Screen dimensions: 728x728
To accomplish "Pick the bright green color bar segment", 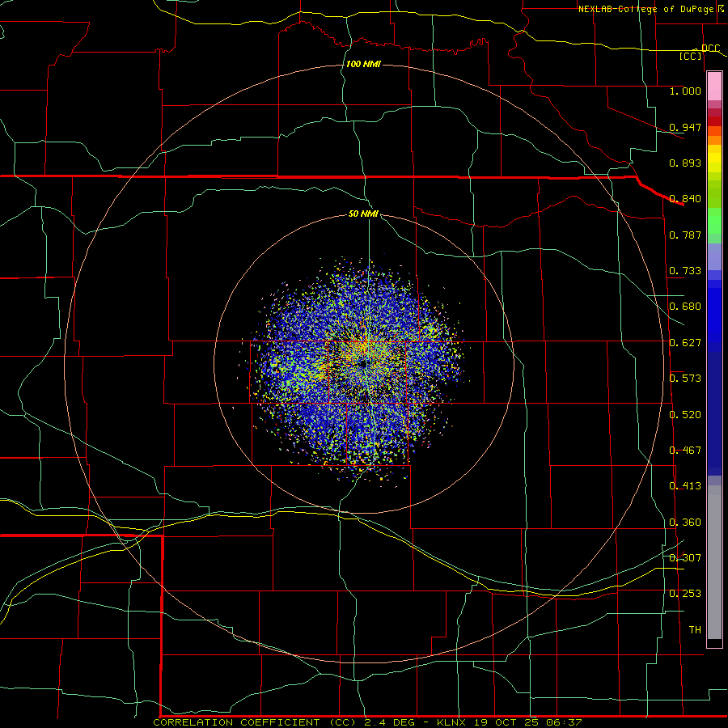I will tap(714, 221).
